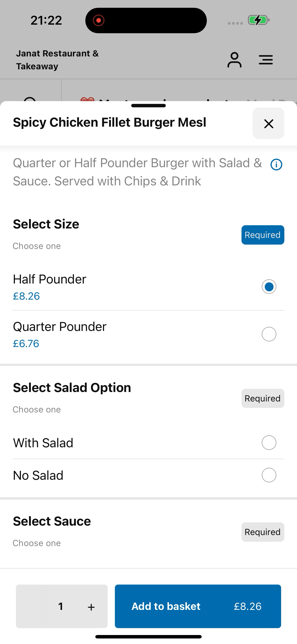Viewport: 297px width, 644px height.
Task: Tap the Select Sauce section header
Action: [52, 521]
